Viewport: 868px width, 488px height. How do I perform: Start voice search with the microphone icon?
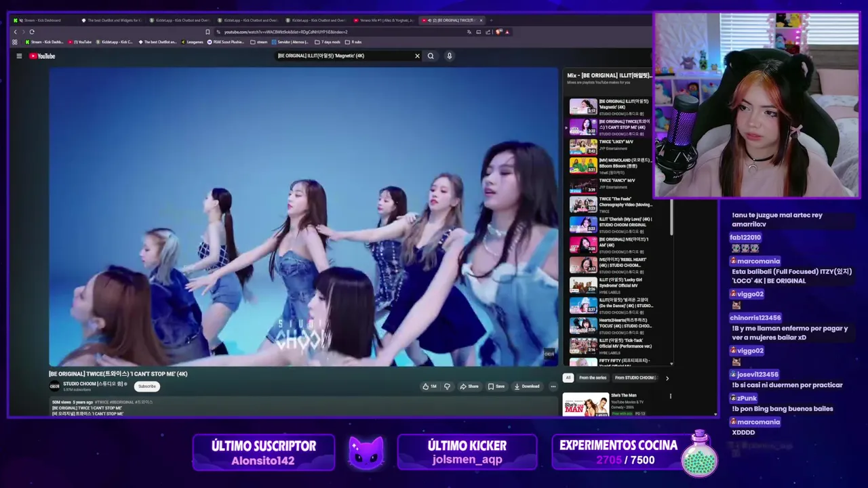click(449, 56)
